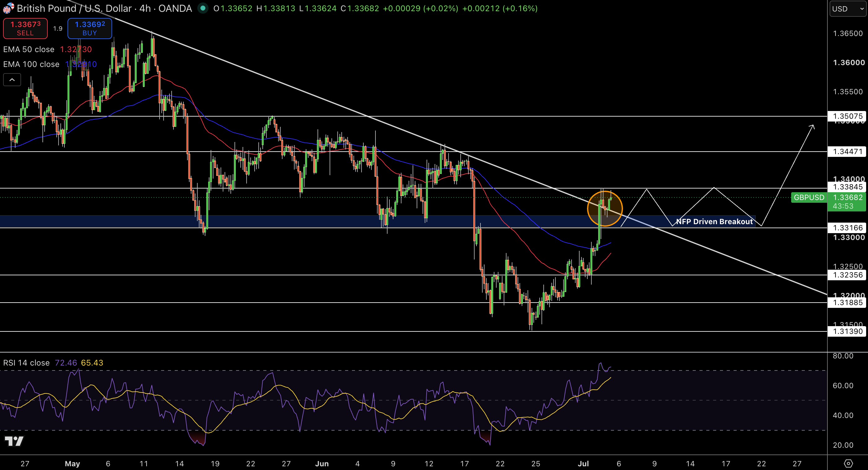Select the RSI 14 close indicator label
The height and width of the screenshot is (470, 868).
[26, 363]
